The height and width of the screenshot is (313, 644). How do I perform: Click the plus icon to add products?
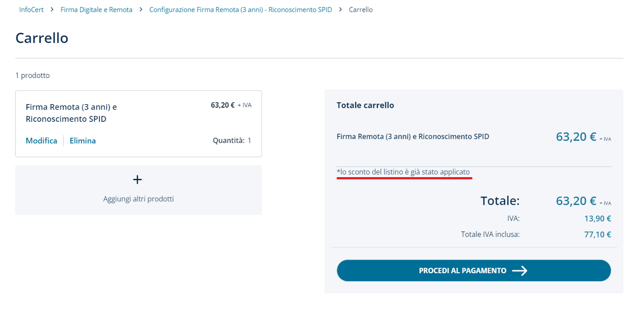tap(137, 180)
